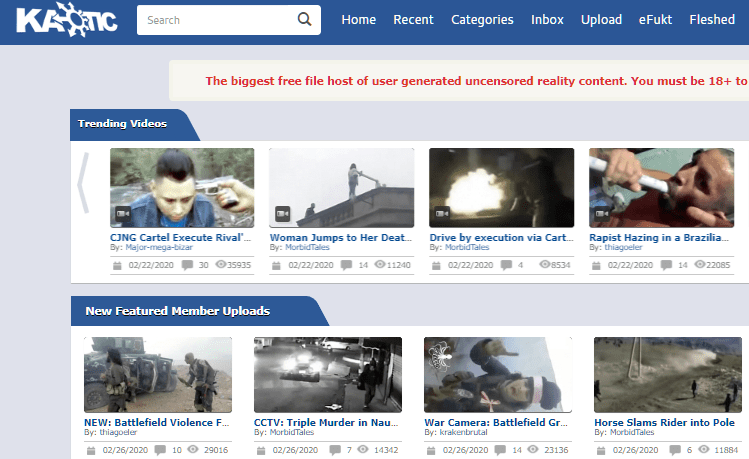Open the eFukt navigation link
The width and height of the screenshot is (749, 459).
[x=655, y=20]
